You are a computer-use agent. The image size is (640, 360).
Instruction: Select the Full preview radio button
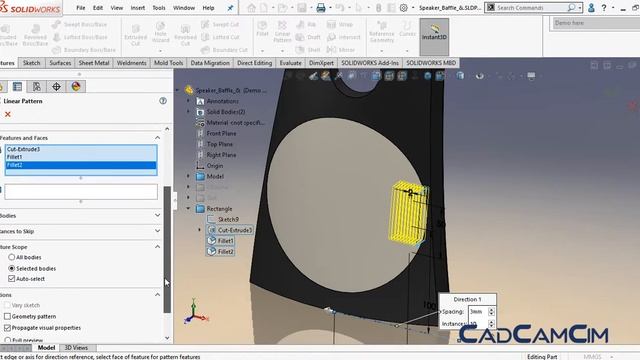click(7, 340)
